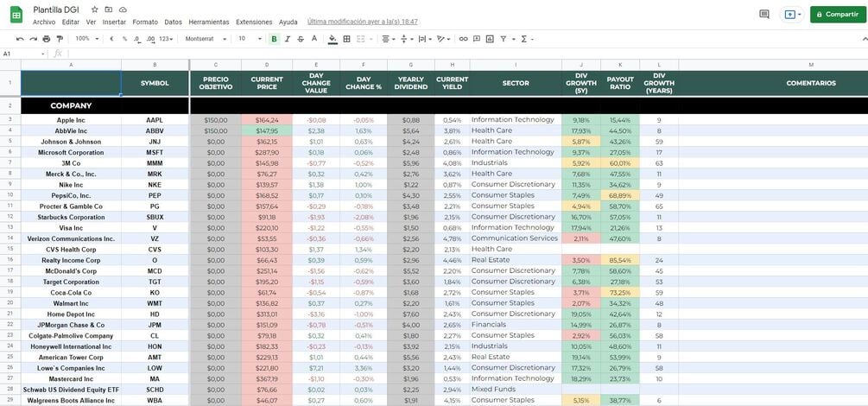Move the document to a folder
The width and height of the screenshot is (868, 406).
click(x=109, y=10)
